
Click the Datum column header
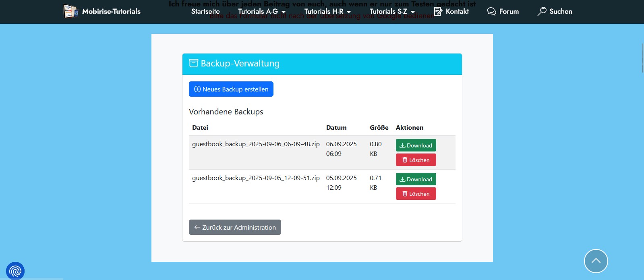point(336,127)
